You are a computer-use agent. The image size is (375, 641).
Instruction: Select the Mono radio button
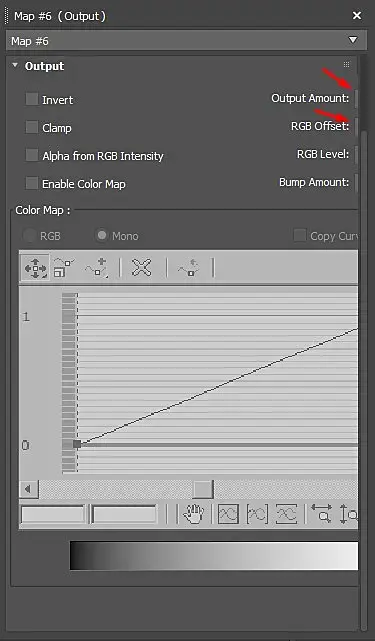101,235
